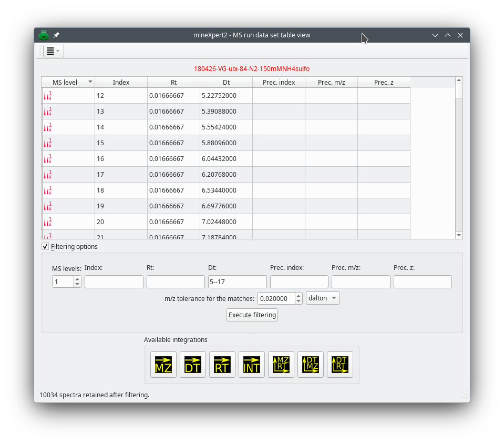Uncheck the Filtering options checkbox
This screenshot has height=443, width=504.
coord(45,246)
